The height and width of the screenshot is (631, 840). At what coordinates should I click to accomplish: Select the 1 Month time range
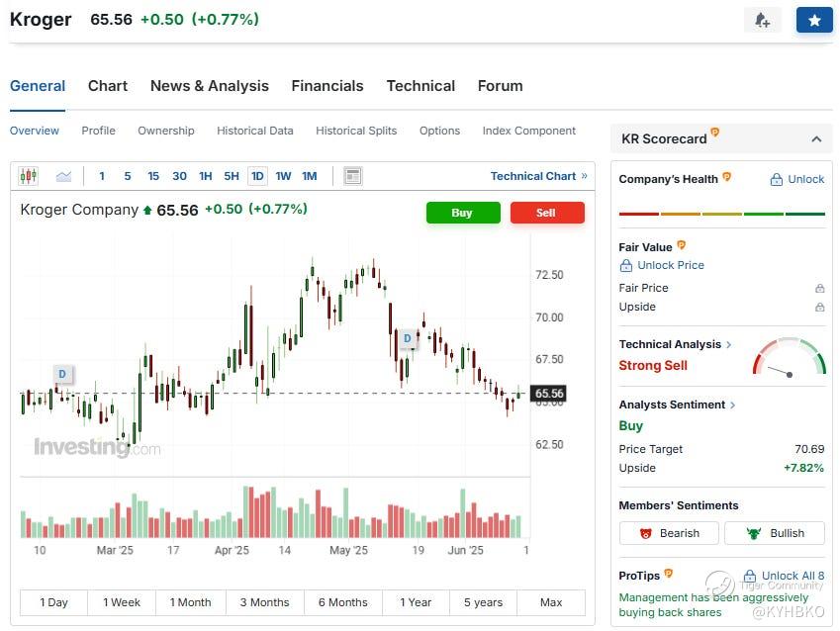(191, 602)
